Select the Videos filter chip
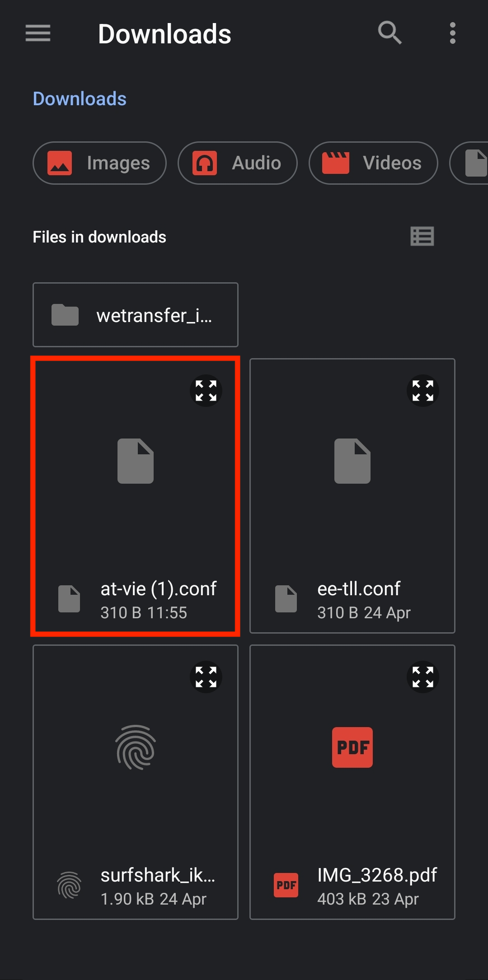The height and width of the screenshot is (980, 488). [x=373, y=163]
